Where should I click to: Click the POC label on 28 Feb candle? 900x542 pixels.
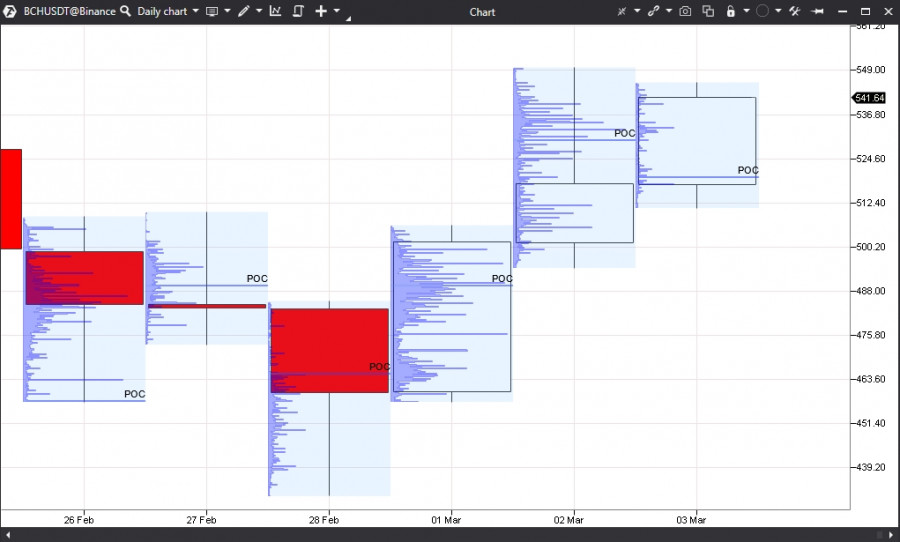[379, 366]
